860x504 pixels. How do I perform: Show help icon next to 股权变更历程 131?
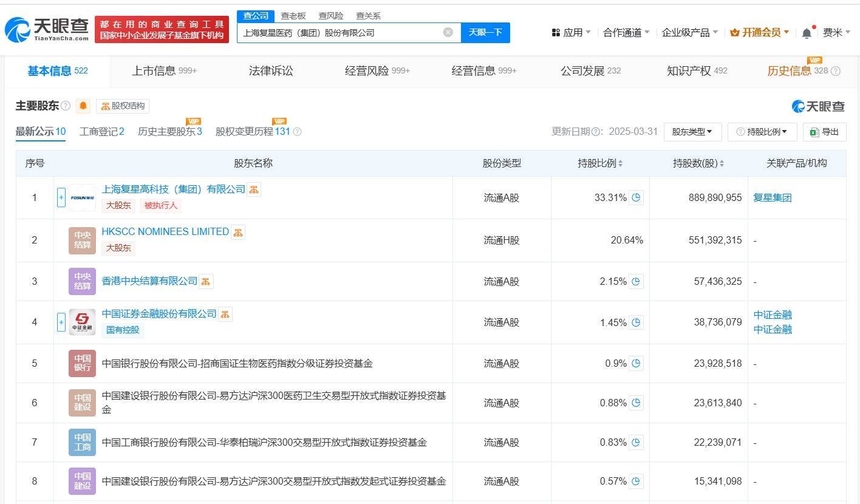[297, 132]
